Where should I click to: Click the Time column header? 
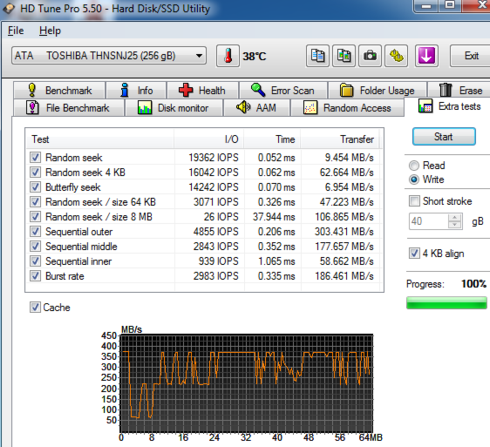tap(272, 139)
